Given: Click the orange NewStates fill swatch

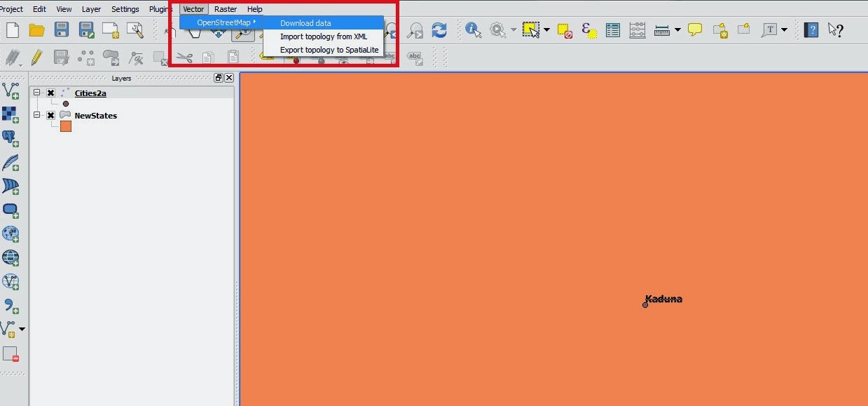Looking at the screenshot, I should [x=66, y=126].
